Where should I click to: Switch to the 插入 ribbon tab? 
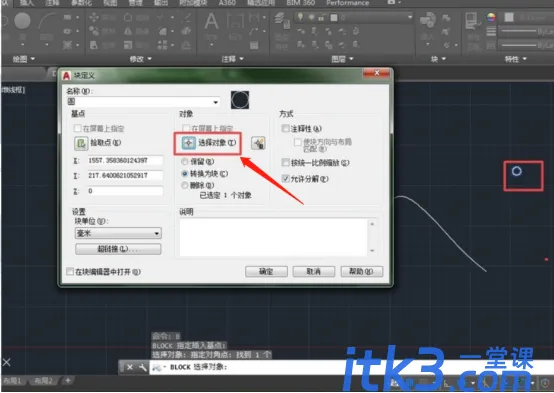tap(26, 3)
